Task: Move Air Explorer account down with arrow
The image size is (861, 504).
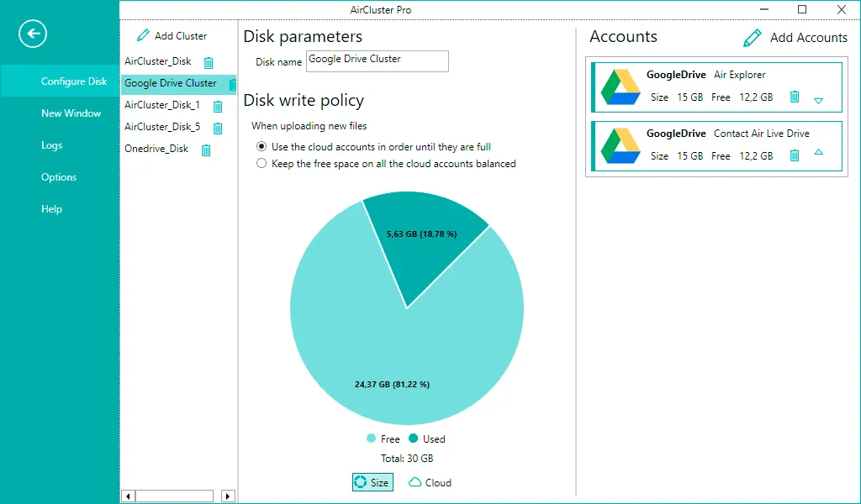Action: 818,101
